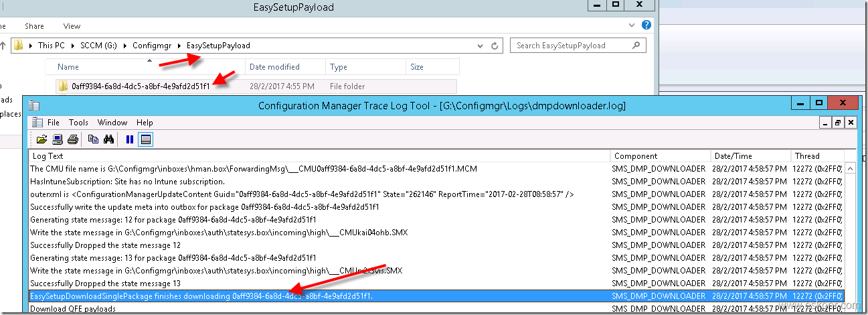Open Explorer help question mark icon

(646, 25)
